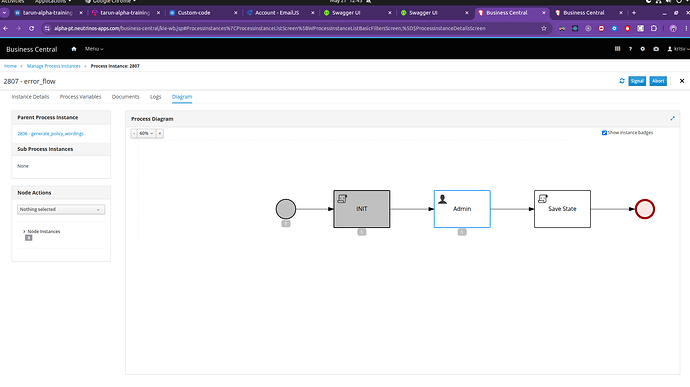The image size is (690, 387).
Task: Click the site information icon in address bar
Action: pos(47,28)
